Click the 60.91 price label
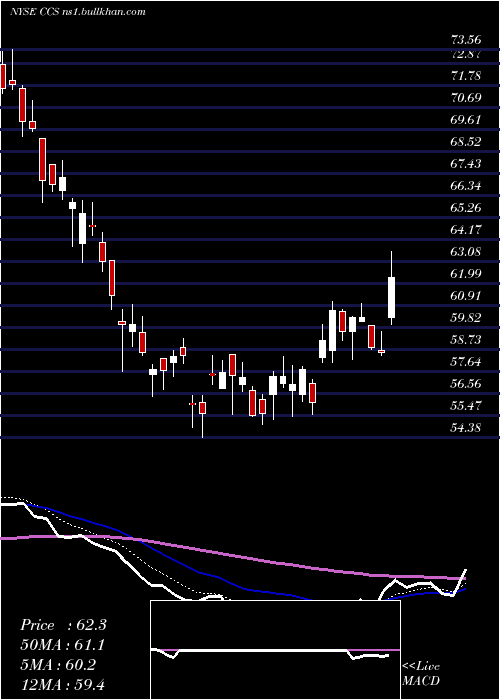This screenshot has height=700, width=500. [x=466, y=296]
